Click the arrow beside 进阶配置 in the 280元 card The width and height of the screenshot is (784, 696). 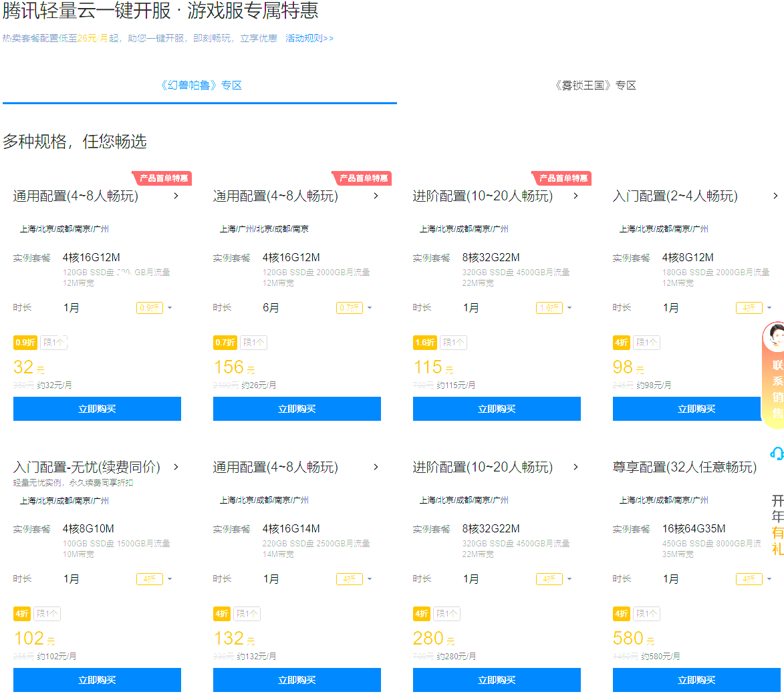[575, 467]
